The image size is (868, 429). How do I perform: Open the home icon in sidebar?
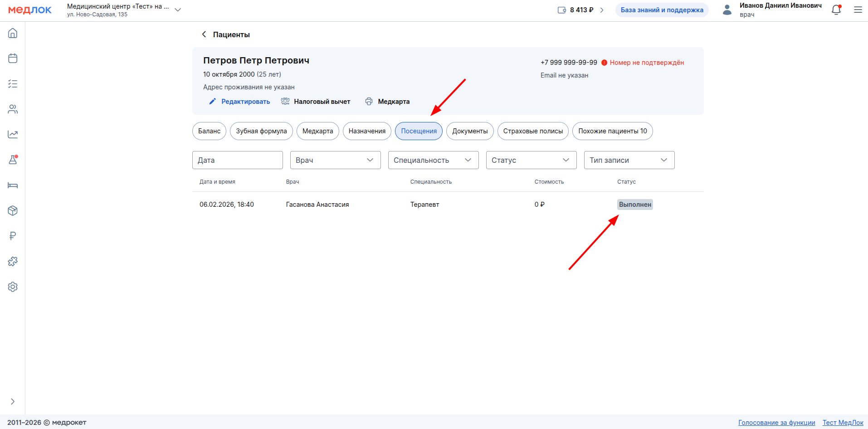[x=13, y=33]
